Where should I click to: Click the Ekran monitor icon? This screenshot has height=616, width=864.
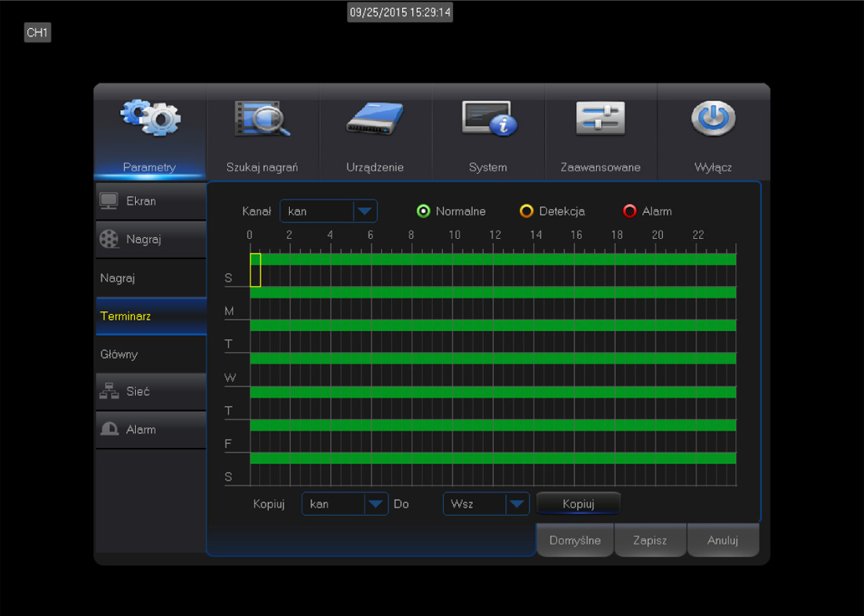coord(108,201)
